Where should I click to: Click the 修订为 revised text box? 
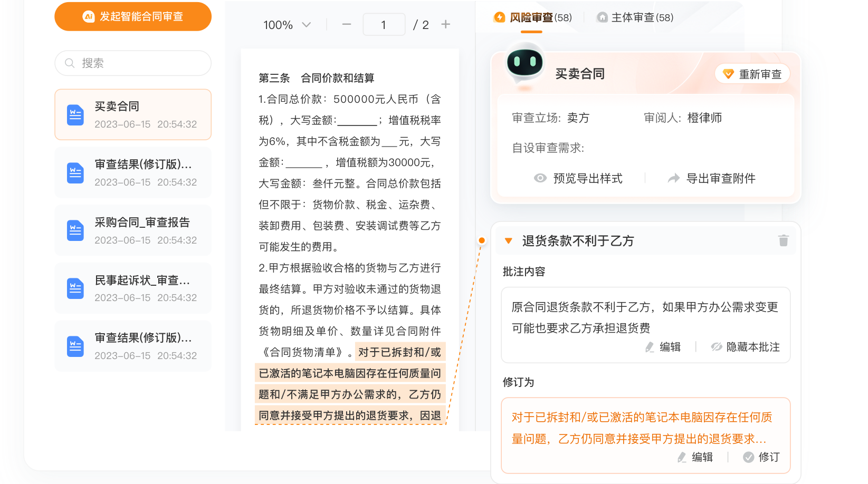click(x=646, y=435)
